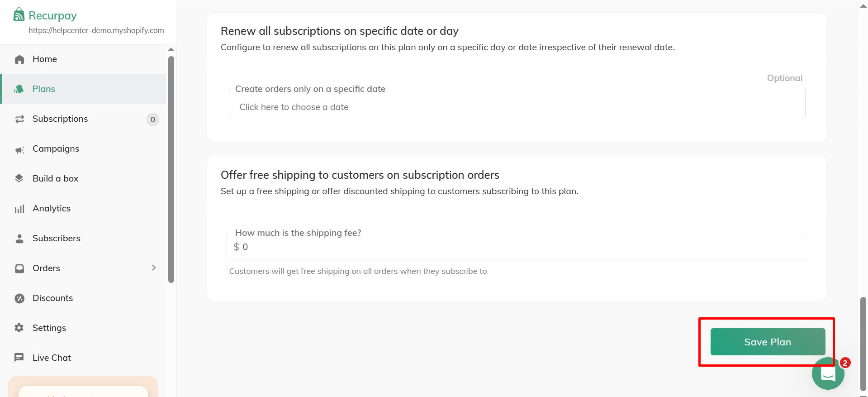Open the specific date chooser field
Image resolution: width=868 pixels, height=397 pixels.
[x=517, y=107]
